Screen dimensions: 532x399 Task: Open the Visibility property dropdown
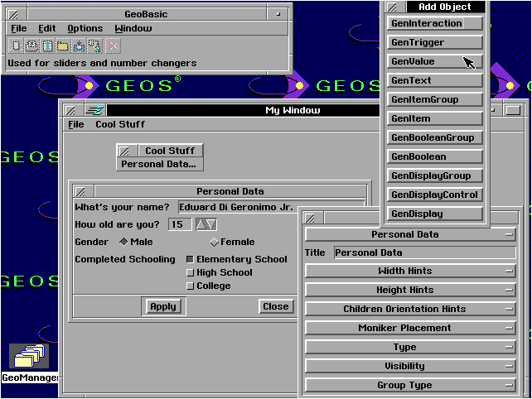410,366
